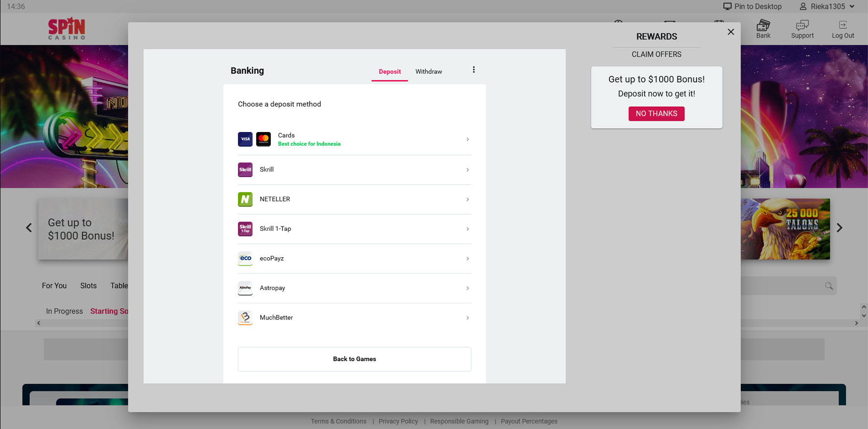This screenshot has height=429, width=868.
Task: Click the MuchBetter logo icon
Action: pyautogui.click(x=245, y=317)
